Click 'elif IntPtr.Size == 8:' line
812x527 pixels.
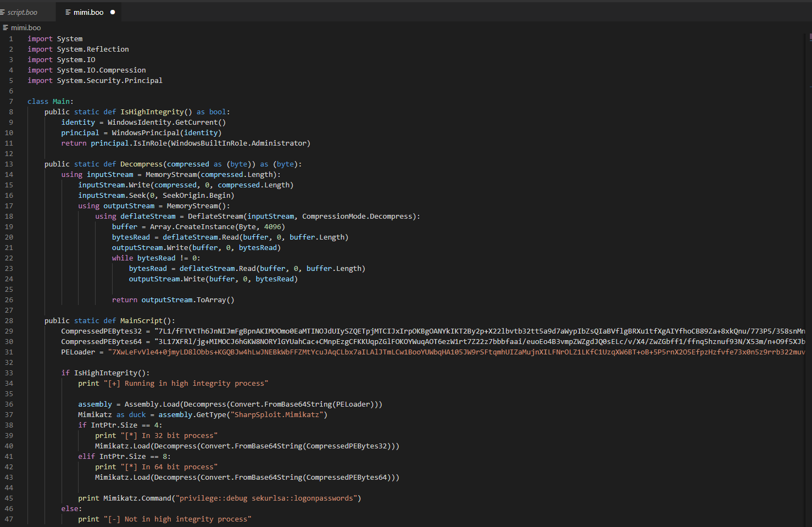point(124,457)
